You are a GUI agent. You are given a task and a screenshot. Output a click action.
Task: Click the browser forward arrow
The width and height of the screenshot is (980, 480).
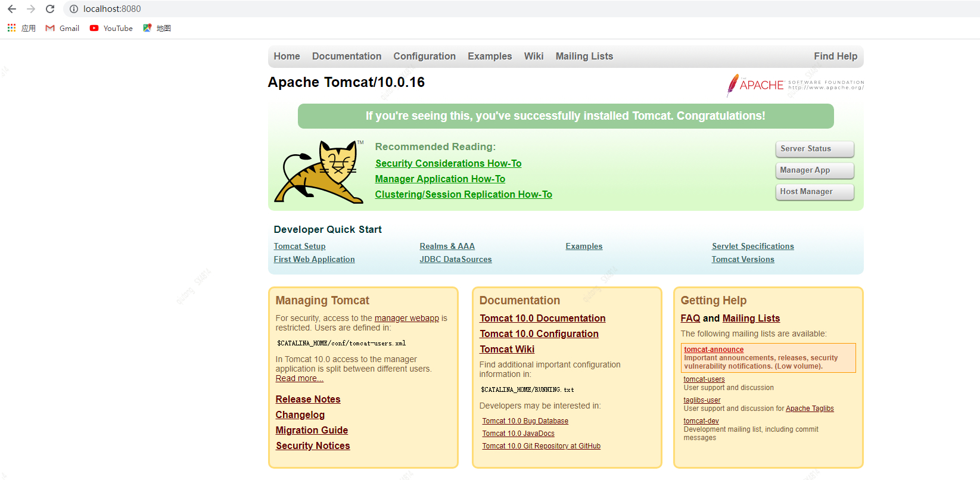pyautogui.click(x=31, y=9)
